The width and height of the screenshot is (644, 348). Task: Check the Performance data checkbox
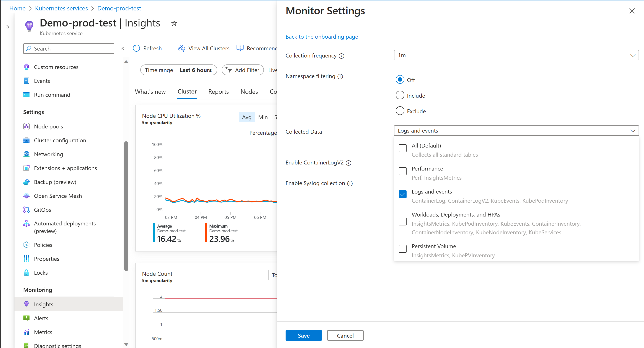click(x=402, y=171)
